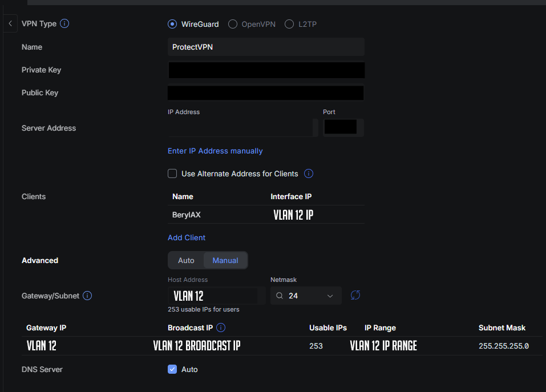Regenerate the subnet with refresh icon
Screen dimensions: 546x392
(x=355, y=295)
